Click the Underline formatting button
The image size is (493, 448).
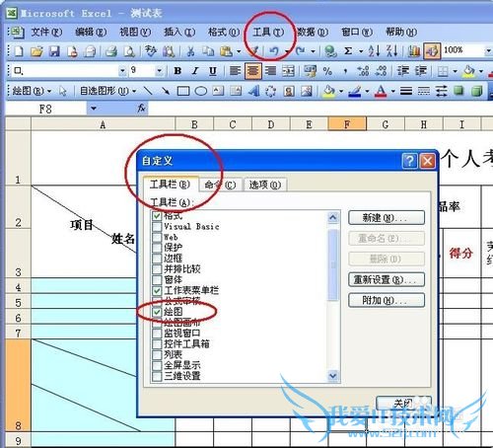click(213, 71)
